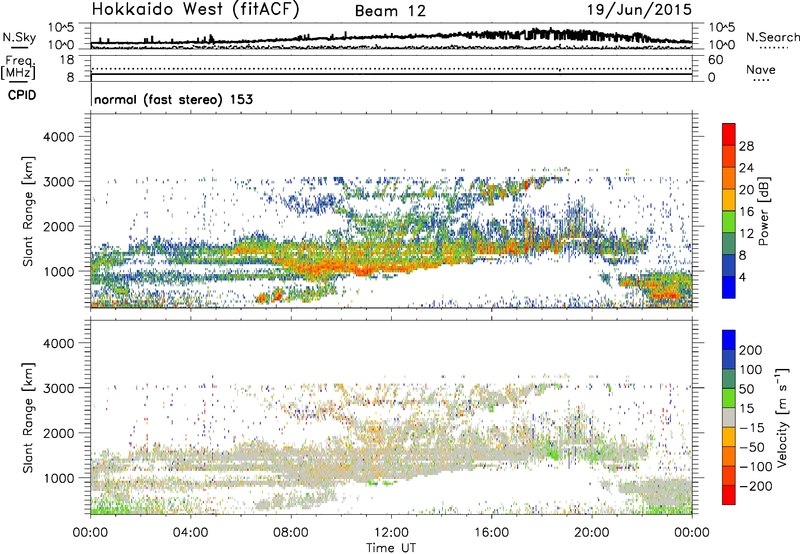
Task: Click 1000 tick label on velocity panel
Action: tap(59, 478)
